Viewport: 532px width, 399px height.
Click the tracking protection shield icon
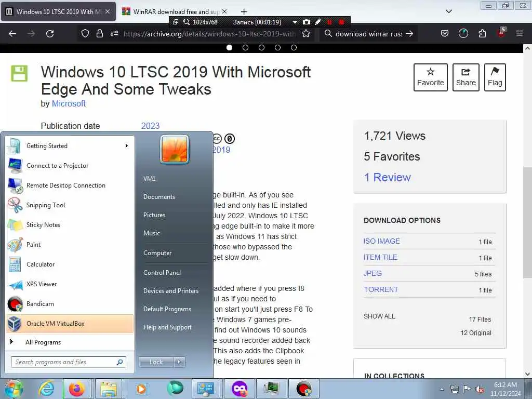coord(85,34)
